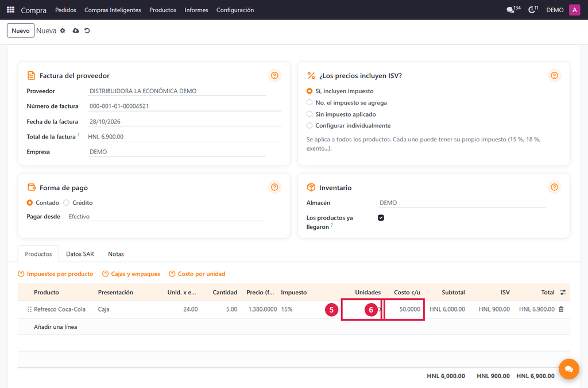588x388 pixels.
Task: Open the gear actions menu beside Nueva
Action: pos(63,31)
